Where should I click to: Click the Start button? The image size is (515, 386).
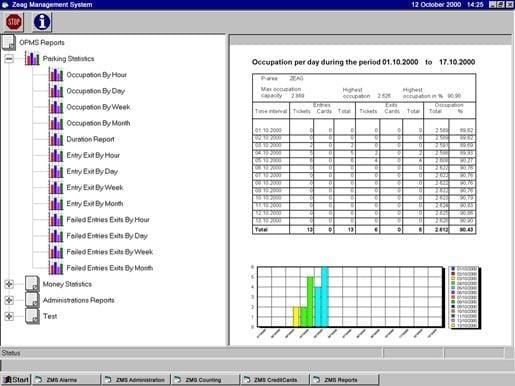click(16, 380)
